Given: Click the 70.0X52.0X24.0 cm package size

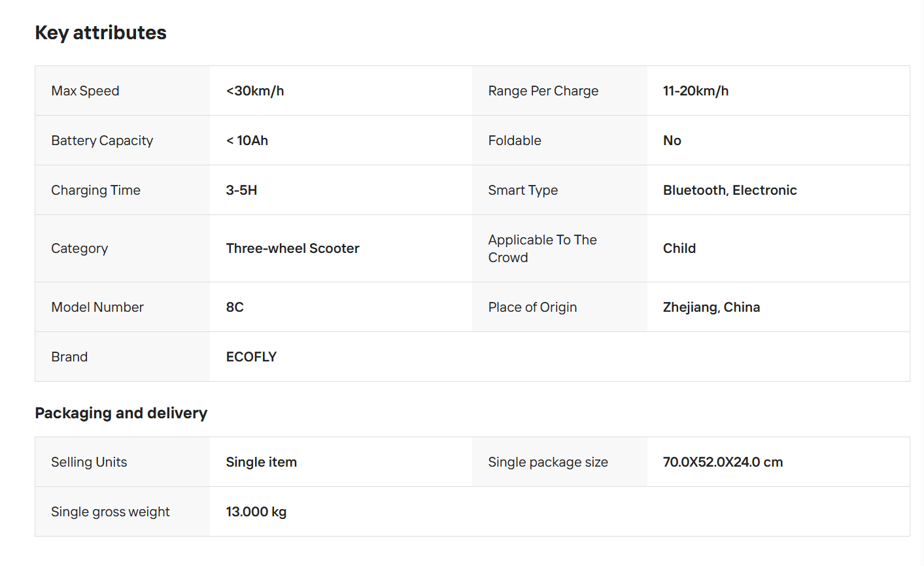Looking at the screenshot, I should point(723,462).
